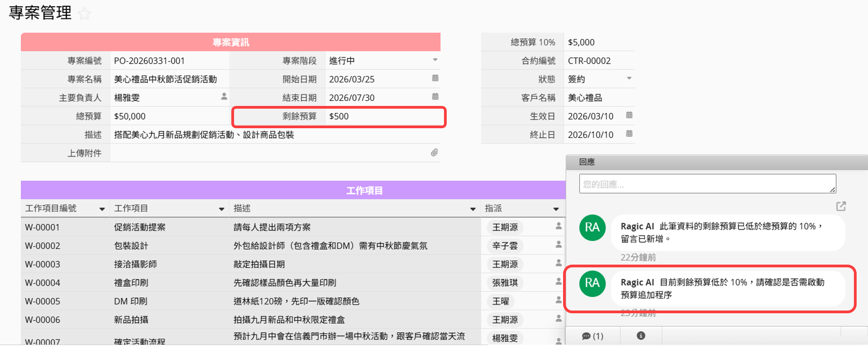The height and width of the screenshot is (346, 868).
Task: Switch to the comments tab (1)
Action: click(593, 336)
